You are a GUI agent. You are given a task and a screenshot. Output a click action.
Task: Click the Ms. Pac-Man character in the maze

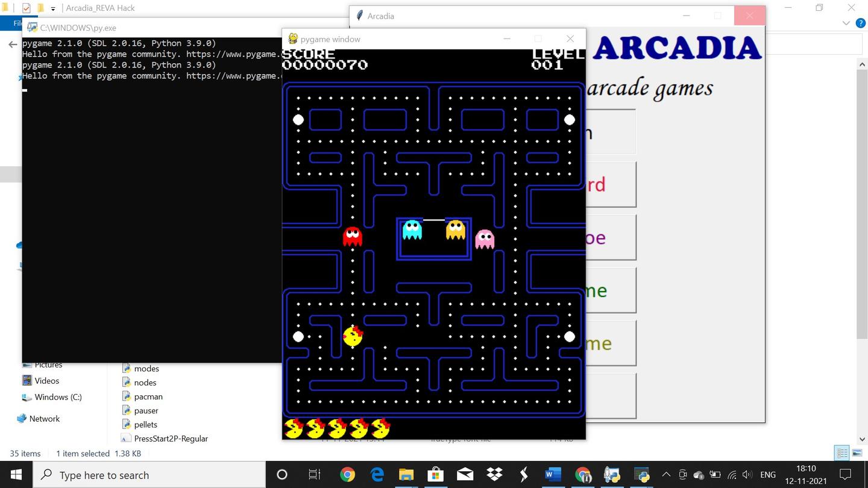353,336
